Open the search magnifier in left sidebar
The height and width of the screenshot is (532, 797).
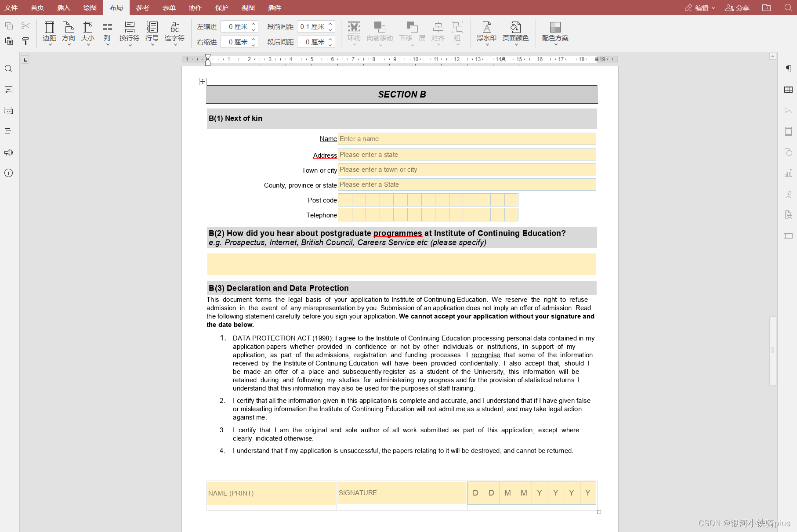[8, 69]
